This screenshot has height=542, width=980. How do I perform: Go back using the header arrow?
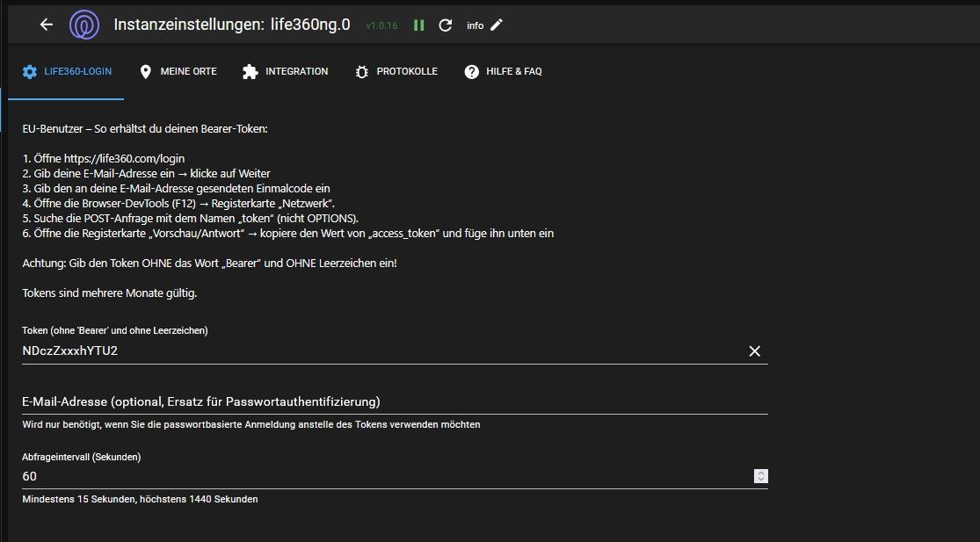(x=47, y=25)
